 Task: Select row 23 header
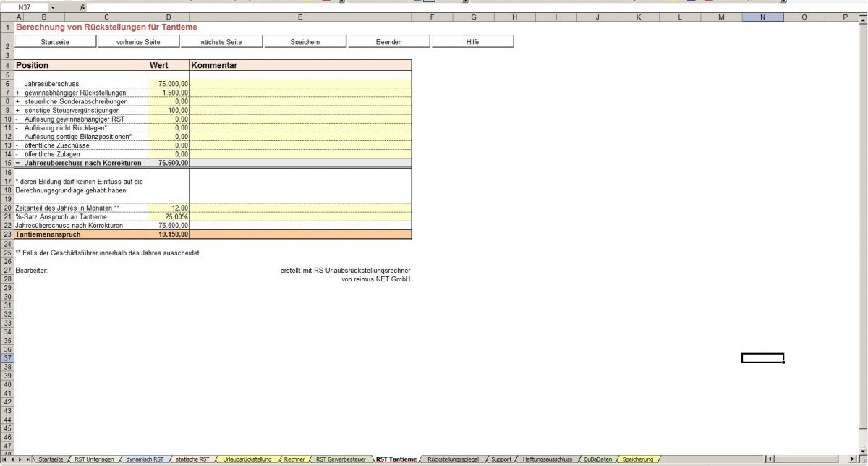(x=7, y=234)
